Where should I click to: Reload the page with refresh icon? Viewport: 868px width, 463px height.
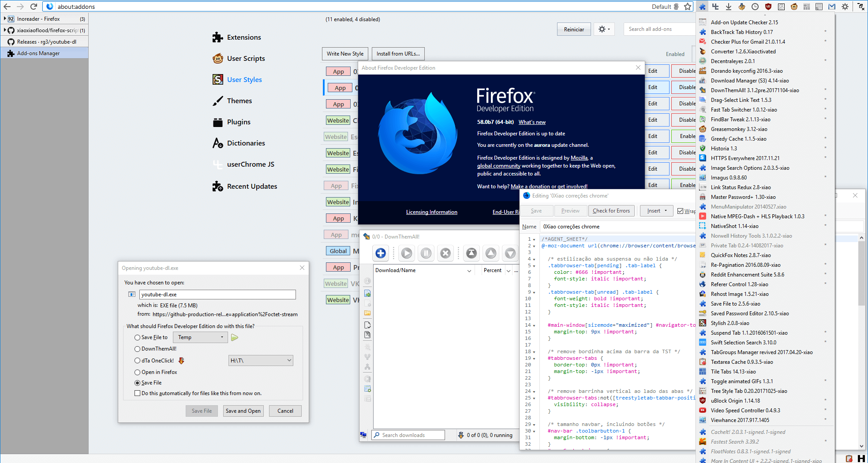pyautogui.click(x=34, y=7)
